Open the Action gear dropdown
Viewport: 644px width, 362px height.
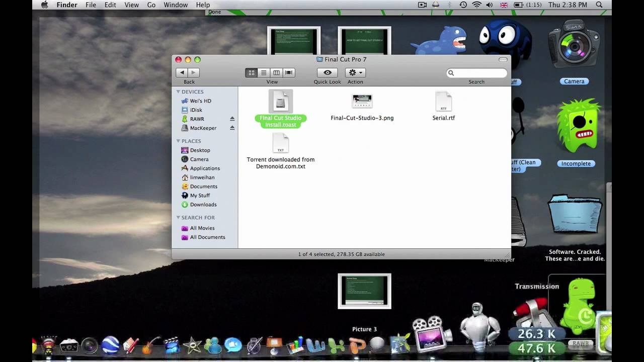355,73
